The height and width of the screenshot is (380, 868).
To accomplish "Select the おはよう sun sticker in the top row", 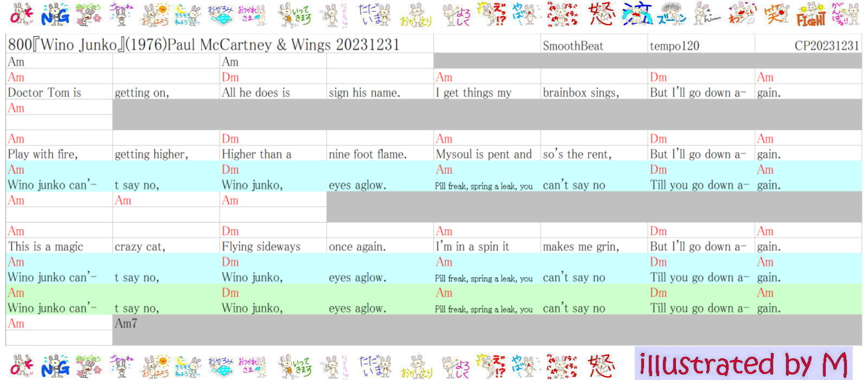I will 156,15.
